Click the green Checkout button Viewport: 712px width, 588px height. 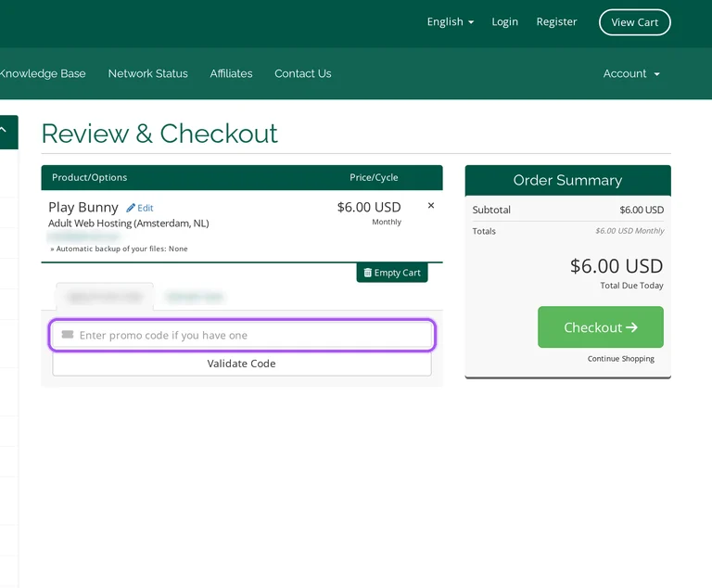tap(601, 327)
